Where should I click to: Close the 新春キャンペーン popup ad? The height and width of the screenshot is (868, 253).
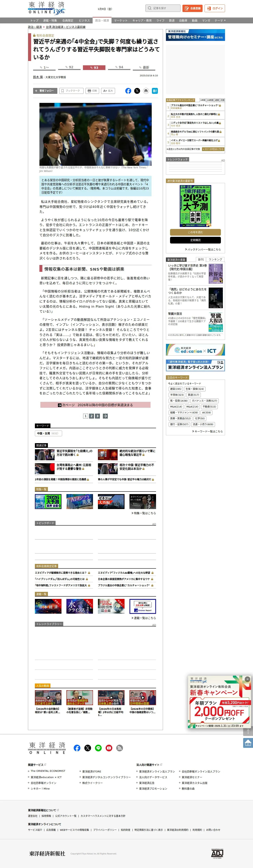(247, 679)
